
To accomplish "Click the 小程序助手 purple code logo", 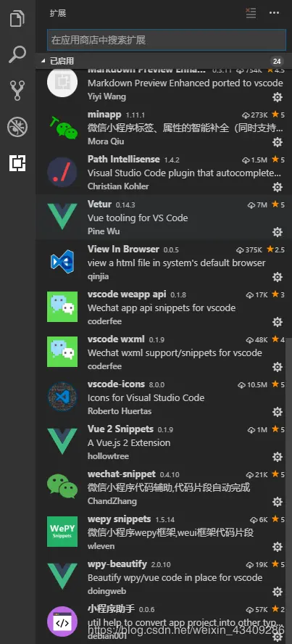I will click(62, 622).
